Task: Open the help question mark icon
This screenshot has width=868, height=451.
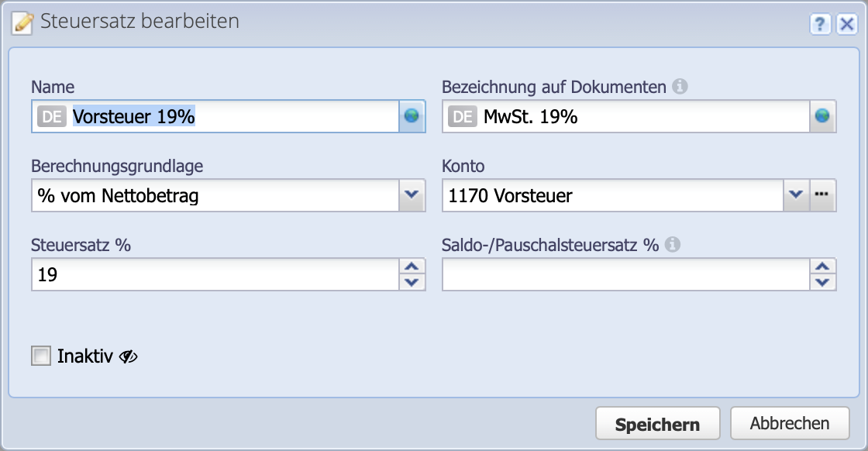Action: coord(820,25)
